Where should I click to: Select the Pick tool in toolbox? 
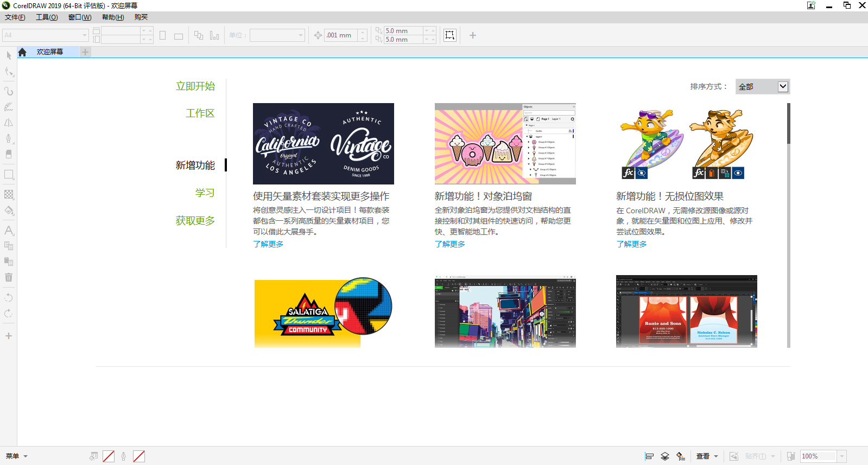coord(9,55)
